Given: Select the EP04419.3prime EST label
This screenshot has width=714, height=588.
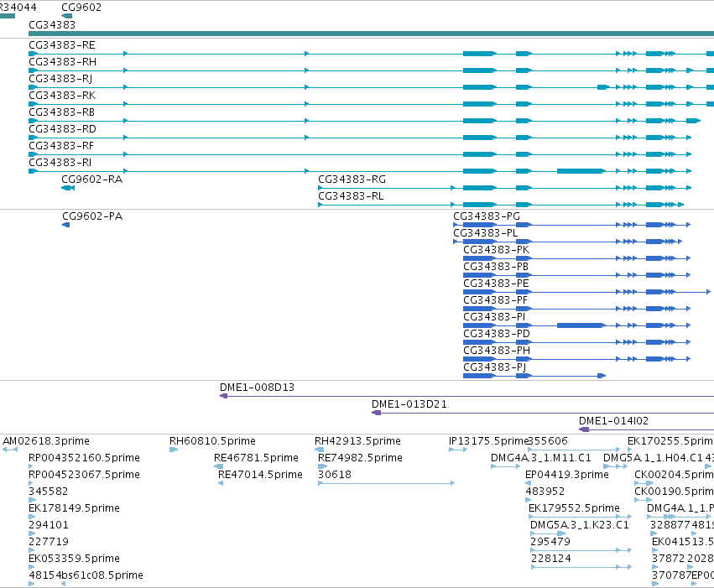Looking at the screenshot, I should click(x=567, y=475).
